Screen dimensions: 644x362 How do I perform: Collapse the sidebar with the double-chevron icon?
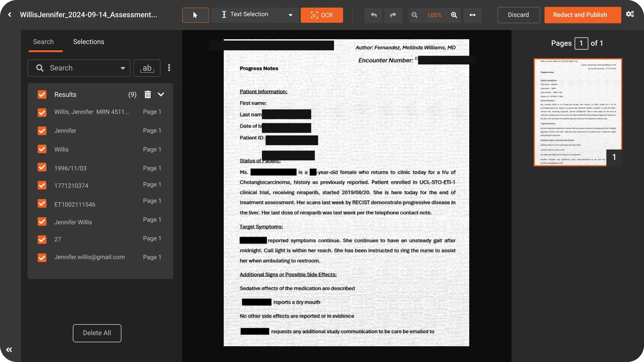[x=9, y=350]
